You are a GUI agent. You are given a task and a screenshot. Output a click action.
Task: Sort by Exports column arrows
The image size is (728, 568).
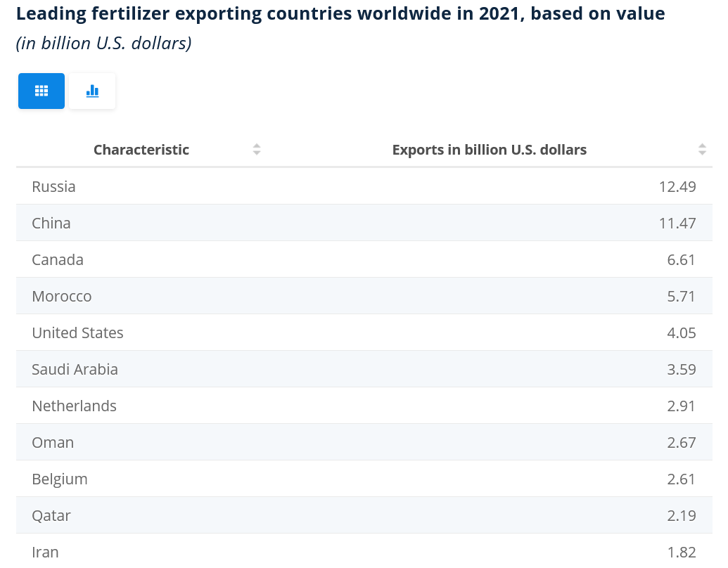(702, 149)
